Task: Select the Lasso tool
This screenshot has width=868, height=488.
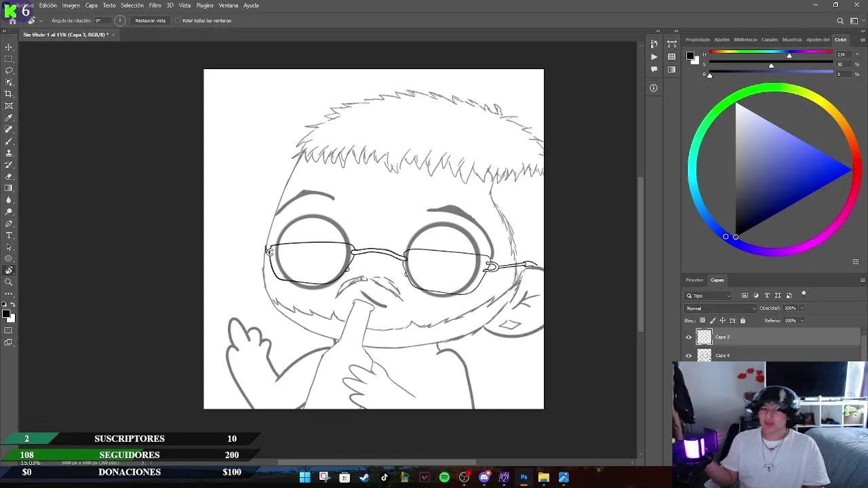Action: tap(9, 70)
